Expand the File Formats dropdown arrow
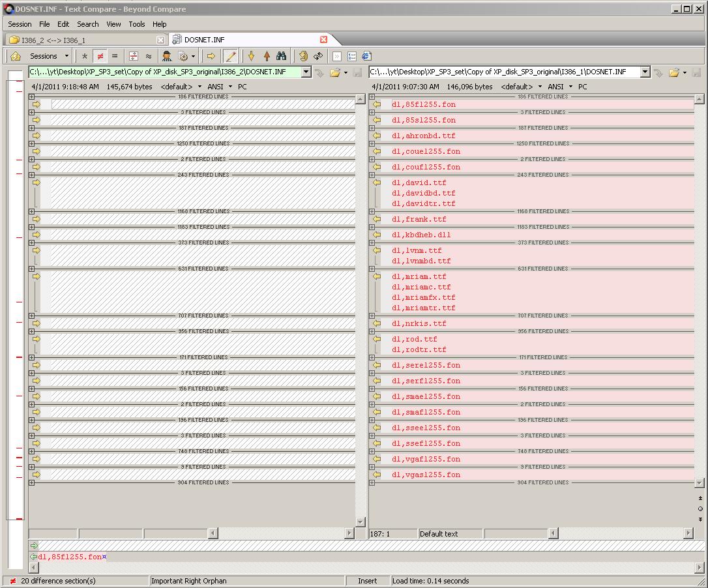Viewport: 708px width, 588px height. click(x=193, y=57)
